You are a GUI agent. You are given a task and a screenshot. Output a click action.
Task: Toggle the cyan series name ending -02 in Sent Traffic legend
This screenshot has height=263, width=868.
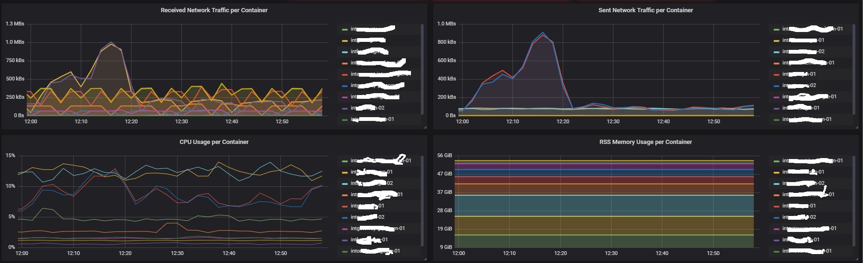[x=803, y=51]
